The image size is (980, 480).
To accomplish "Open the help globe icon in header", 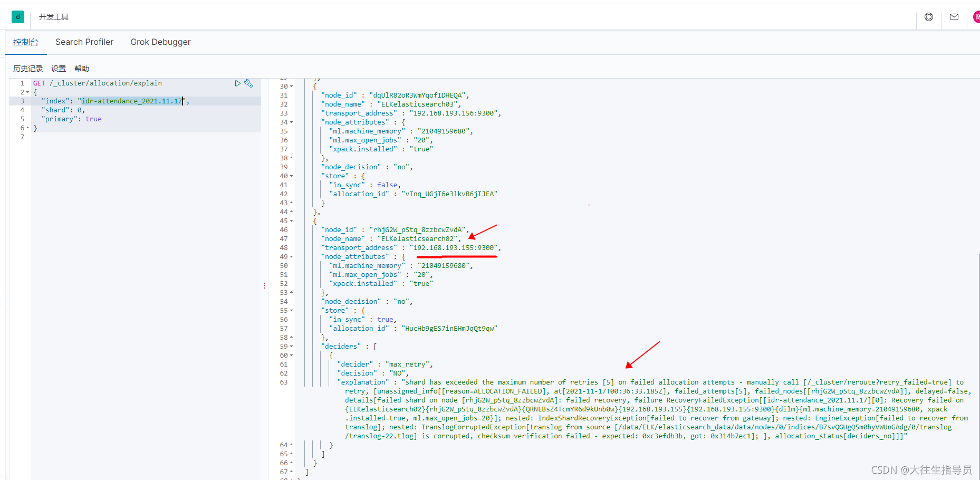I will tap(929, 17).
